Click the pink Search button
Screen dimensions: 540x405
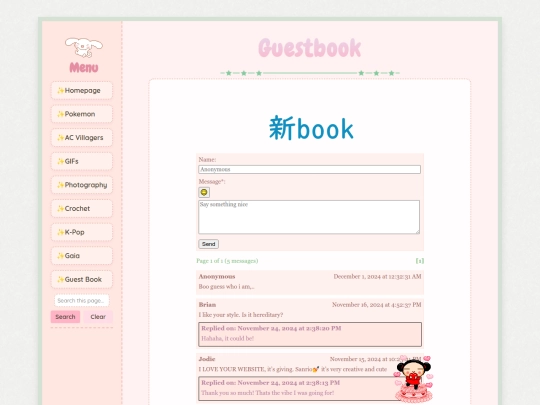click(x=65, y=317)
